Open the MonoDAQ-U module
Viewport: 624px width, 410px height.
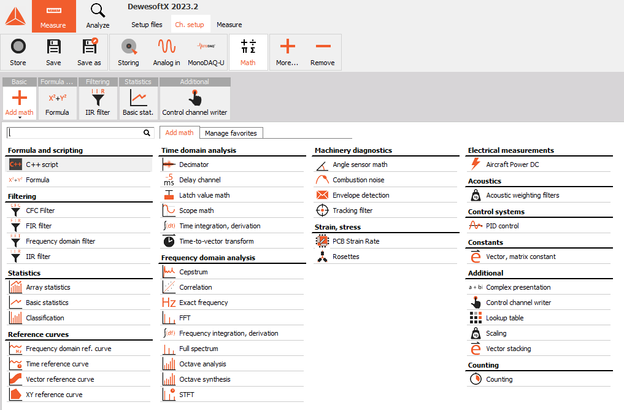pyautogui.click(x=206, y=52)
